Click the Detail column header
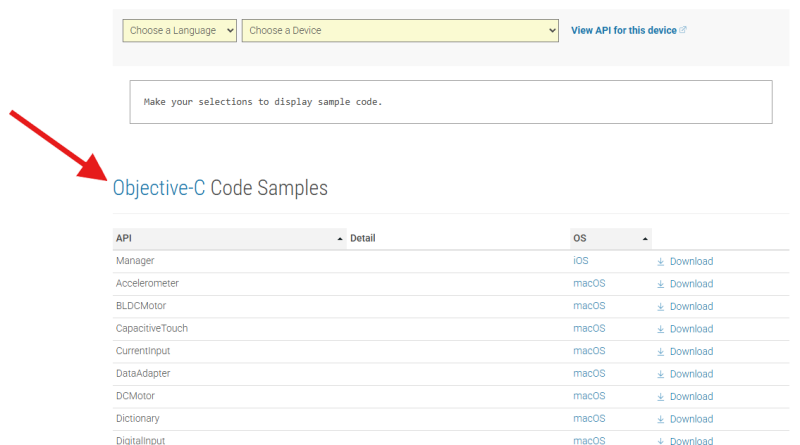This screenshot has height=445, width=800. 363,238
